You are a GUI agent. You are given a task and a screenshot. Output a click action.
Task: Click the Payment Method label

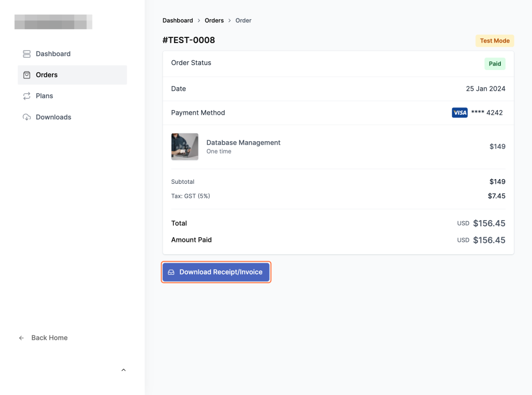tap(198, 113)
